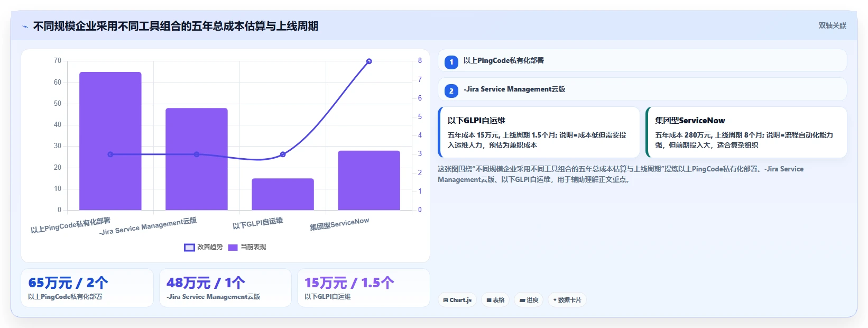Click the 48万元 / 1个 stat card

(x=225, y=288)
